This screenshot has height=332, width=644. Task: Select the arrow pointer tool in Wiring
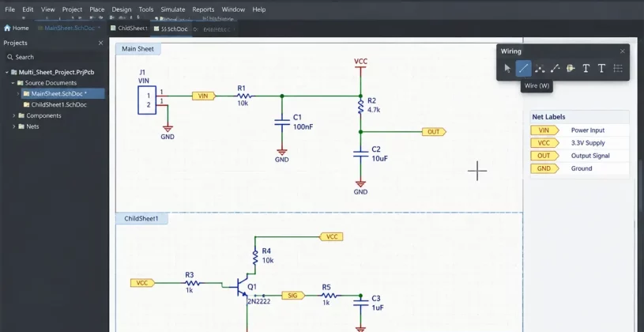(507, 69)
